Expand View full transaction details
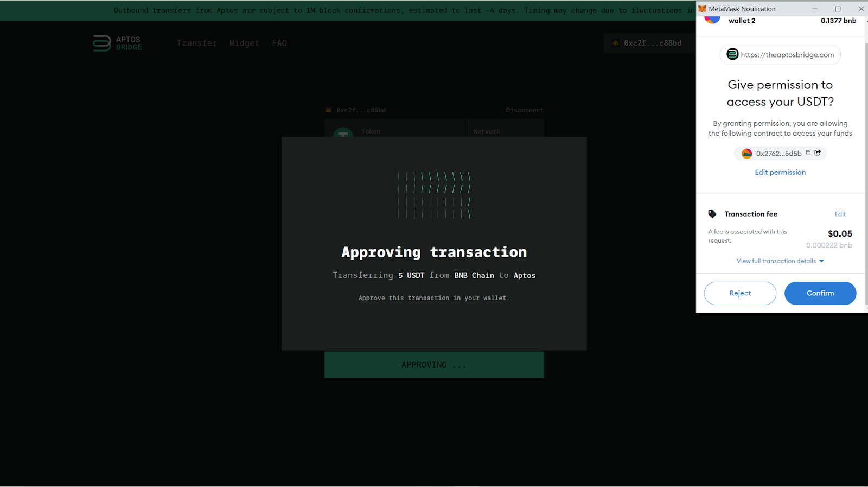This screenshot has width=868, height=487. coord(780,261)
